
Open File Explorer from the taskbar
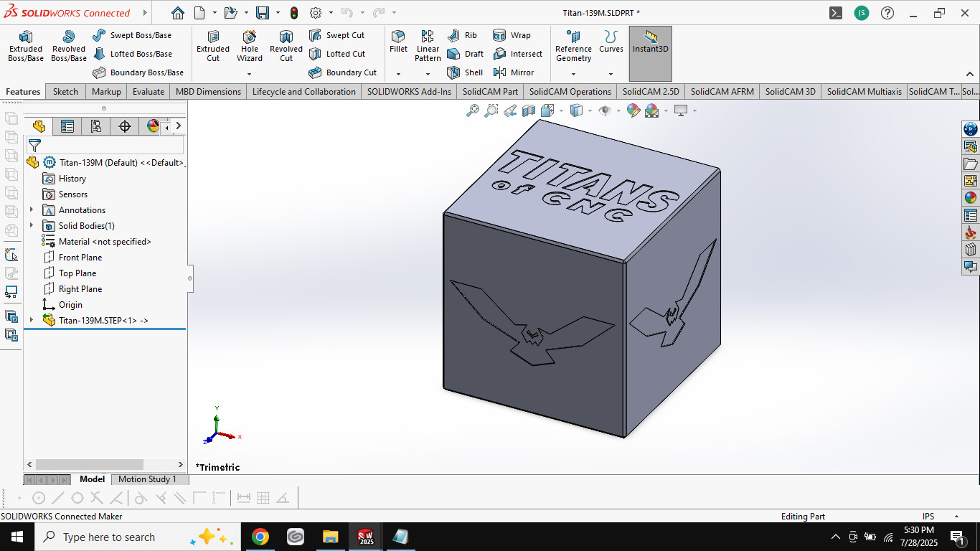click(x=331, y=537)
